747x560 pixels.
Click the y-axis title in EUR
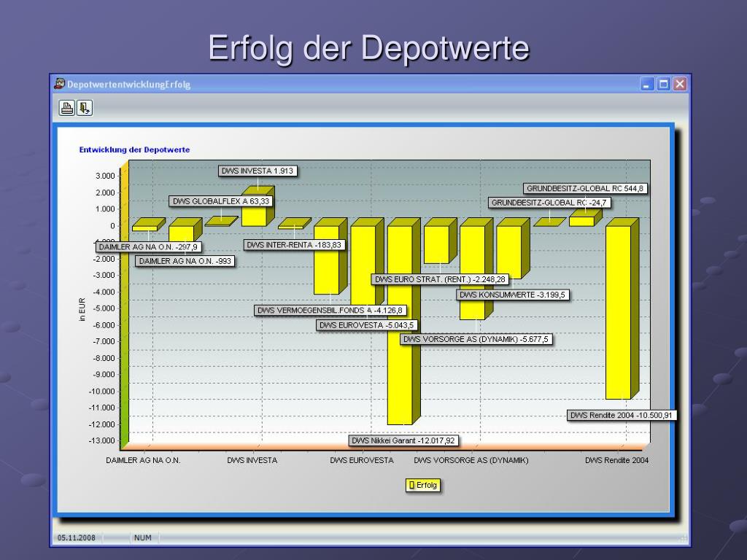pos(82,309)
